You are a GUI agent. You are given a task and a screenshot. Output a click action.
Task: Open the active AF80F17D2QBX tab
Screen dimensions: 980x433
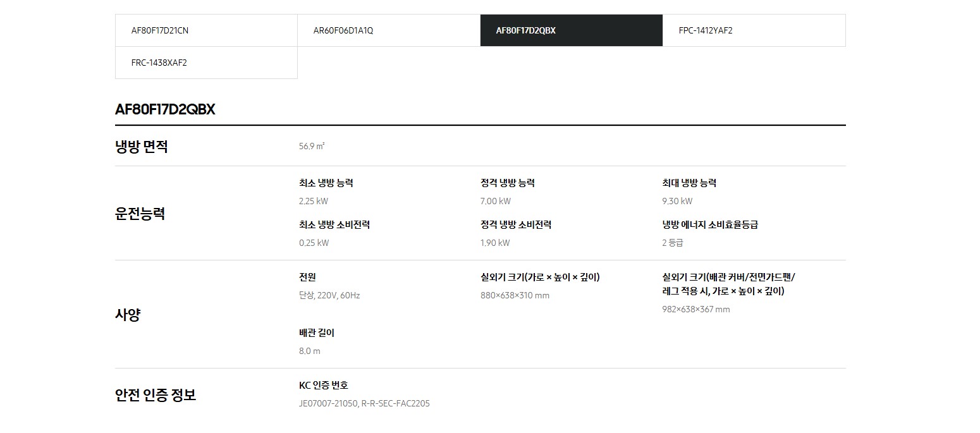pos(572,30)
